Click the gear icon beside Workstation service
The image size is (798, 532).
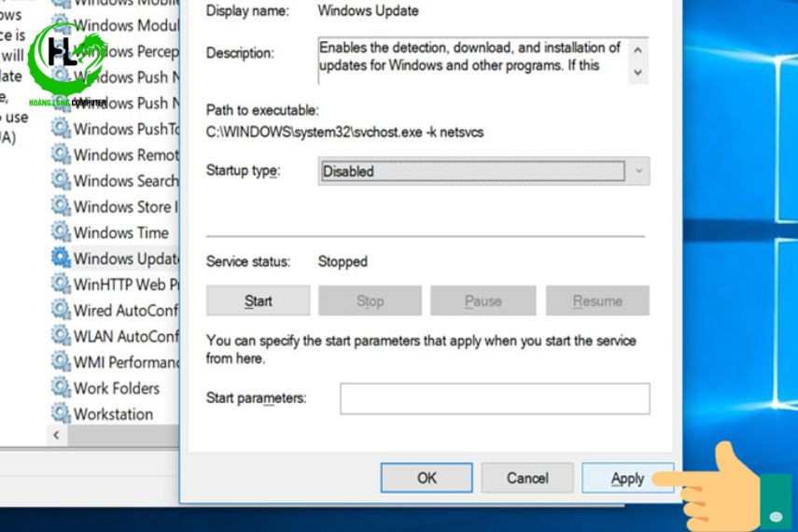click(x=61, y=413)
